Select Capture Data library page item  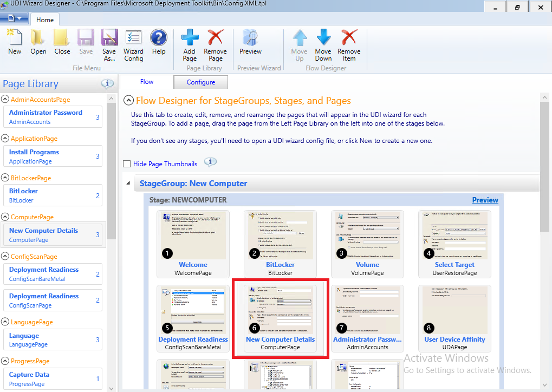coord(53,378)
